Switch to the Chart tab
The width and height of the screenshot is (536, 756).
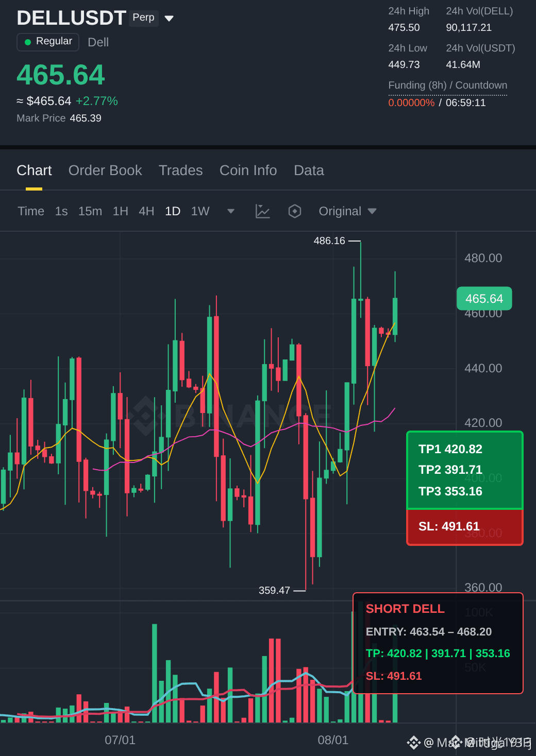34,170
